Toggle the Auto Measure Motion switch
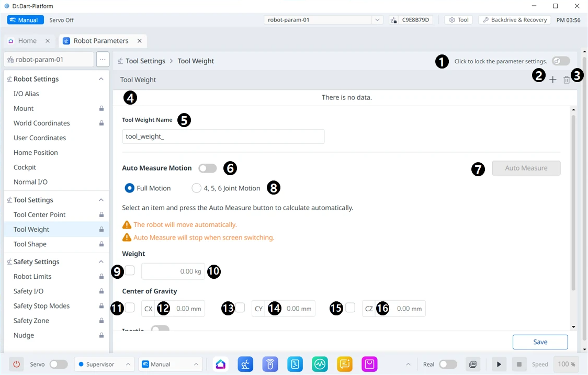 point(207,168)
